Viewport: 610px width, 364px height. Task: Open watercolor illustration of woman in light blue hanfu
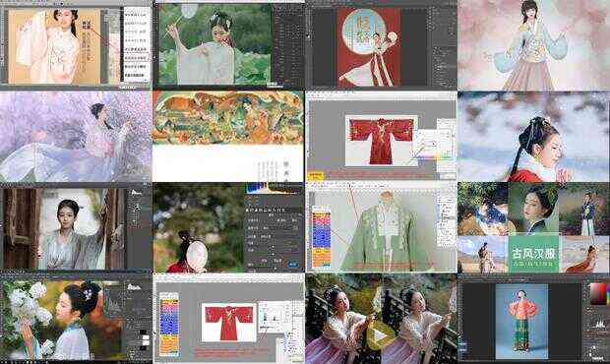tap(533, 45)
